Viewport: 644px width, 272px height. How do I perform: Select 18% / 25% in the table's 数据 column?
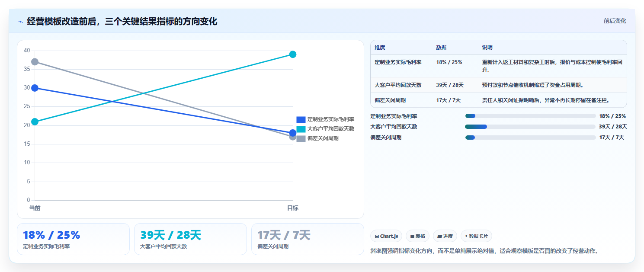tap(449, 62)
